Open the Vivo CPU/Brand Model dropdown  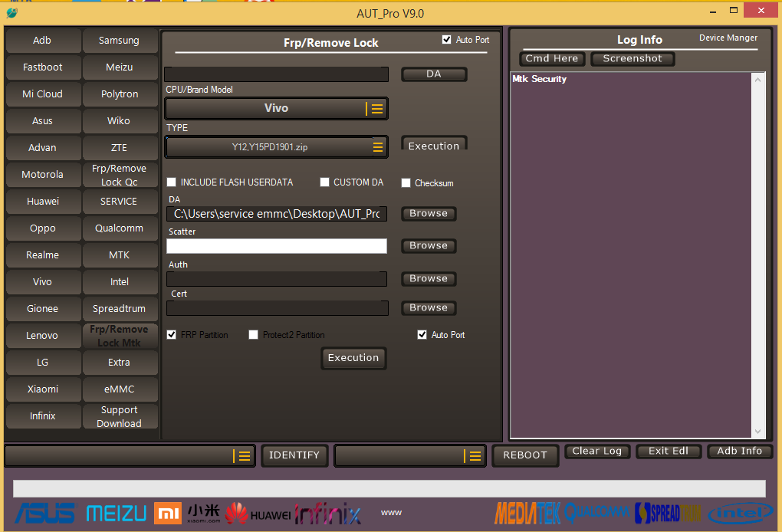[x=276, y=108]
